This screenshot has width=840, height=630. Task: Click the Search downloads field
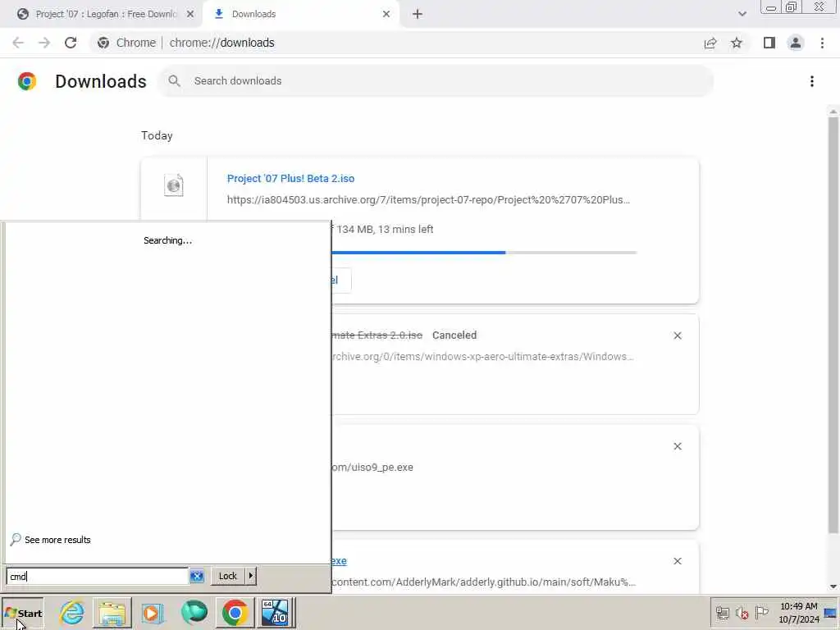[x=436, y=81]
